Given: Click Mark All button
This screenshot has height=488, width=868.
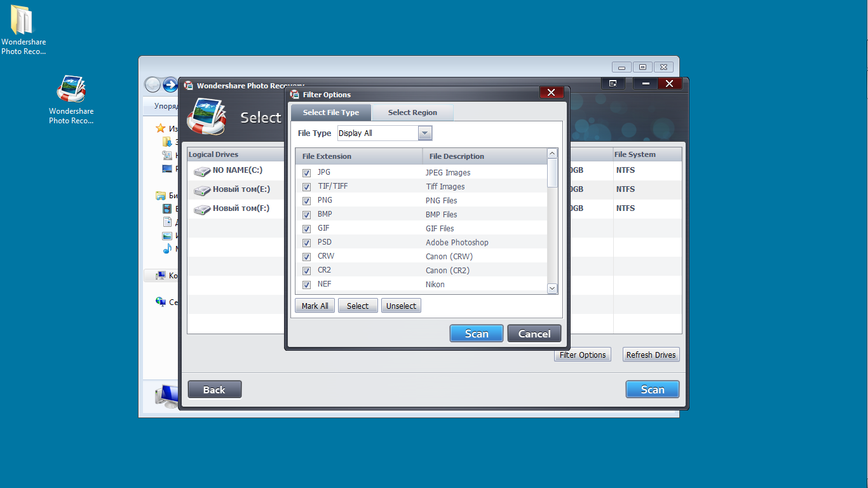Looking at the screenshot, I should click(315, 306).
